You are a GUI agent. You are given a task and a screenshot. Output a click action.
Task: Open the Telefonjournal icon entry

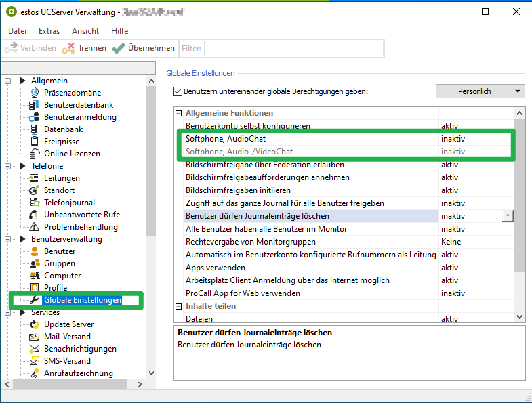(35, 203)
